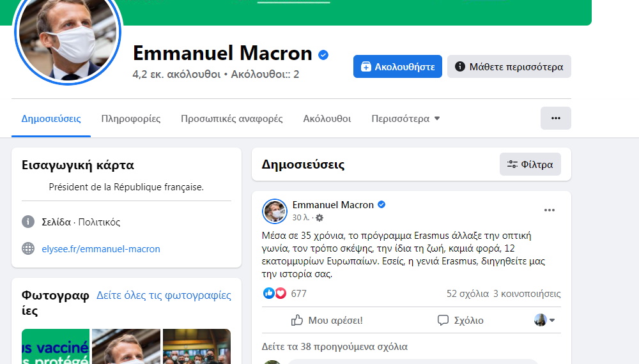639x364 pixels.
Task: Open the elysee.fr/emmanuel-macron link
Action: click(101, 249)
